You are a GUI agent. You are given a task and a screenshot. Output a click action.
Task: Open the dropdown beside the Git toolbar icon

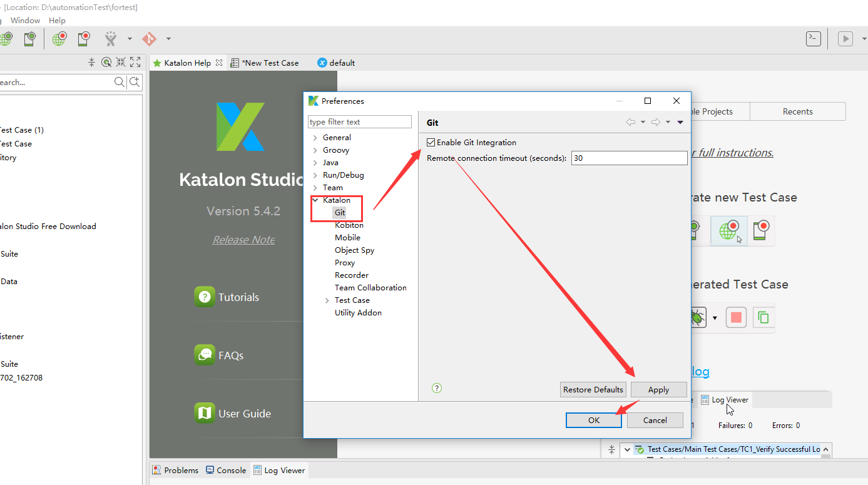pyautogui.click(x=168, y=39)
